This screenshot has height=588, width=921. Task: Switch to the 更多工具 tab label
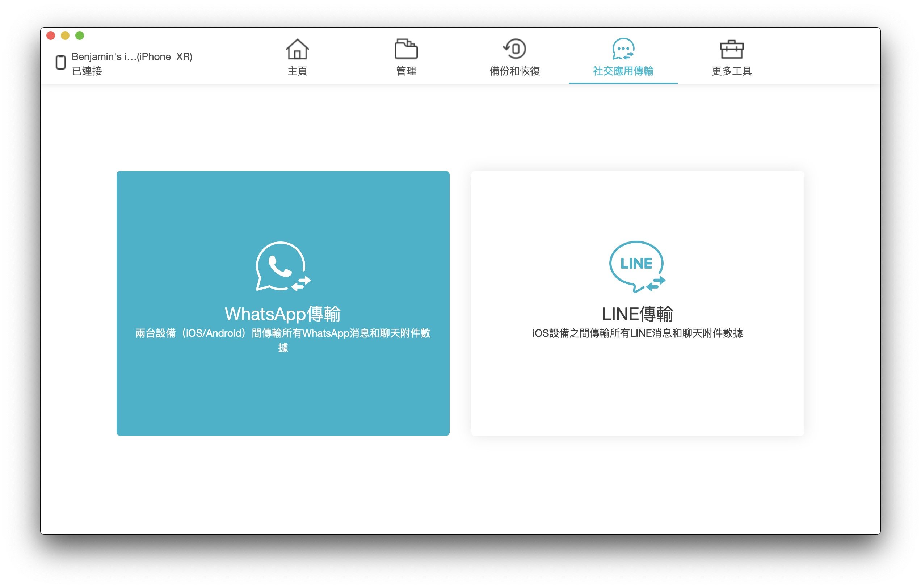(732, 71)
